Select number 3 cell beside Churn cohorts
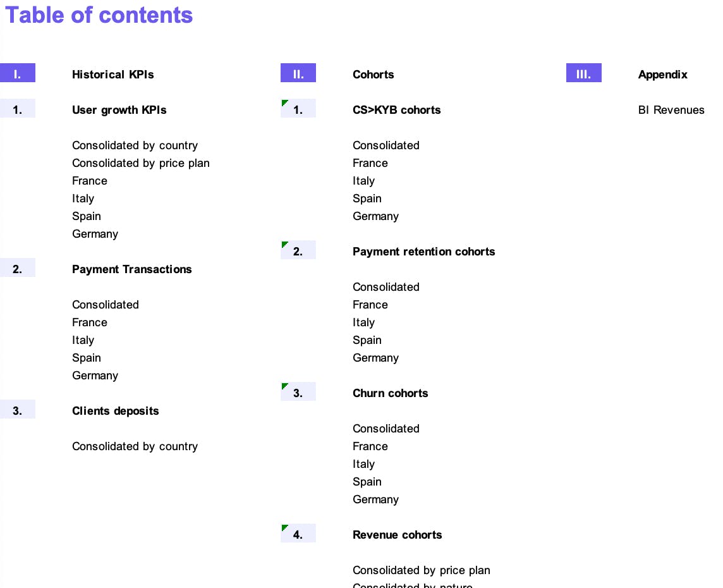This screenshot has height=588, width=723. tap(298, 391)
